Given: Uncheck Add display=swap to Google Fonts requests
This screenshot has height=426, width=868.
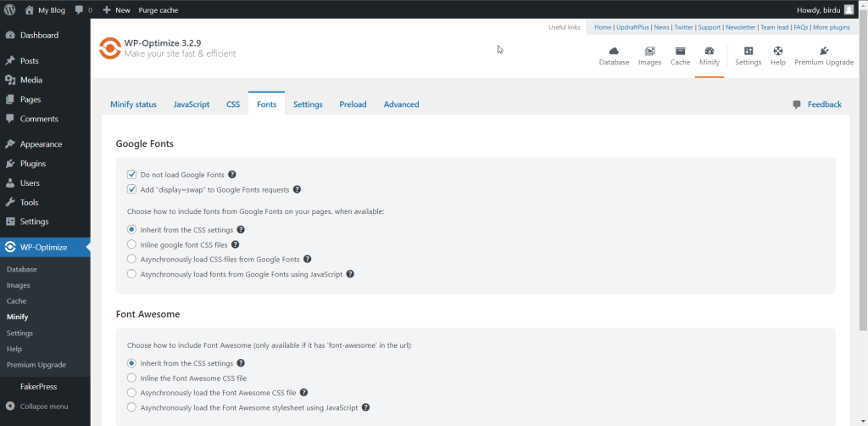Looking at the screenshot, I should click(x=131, y=189).
